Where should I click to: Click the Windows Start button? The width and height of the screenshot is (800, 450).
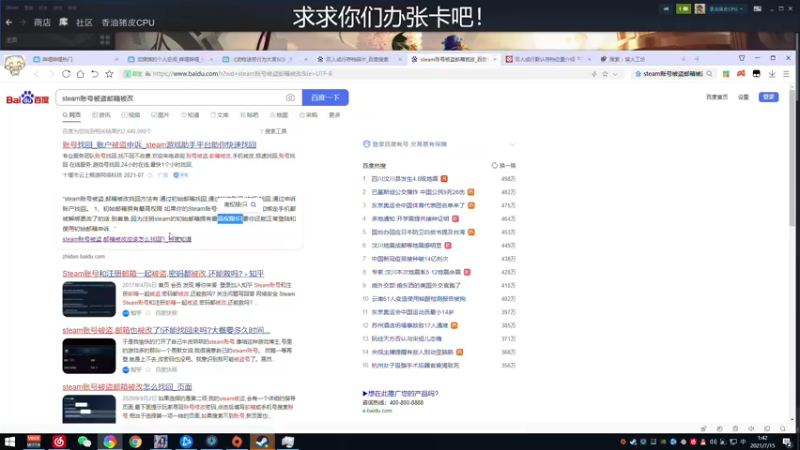[x=10, y=441]
